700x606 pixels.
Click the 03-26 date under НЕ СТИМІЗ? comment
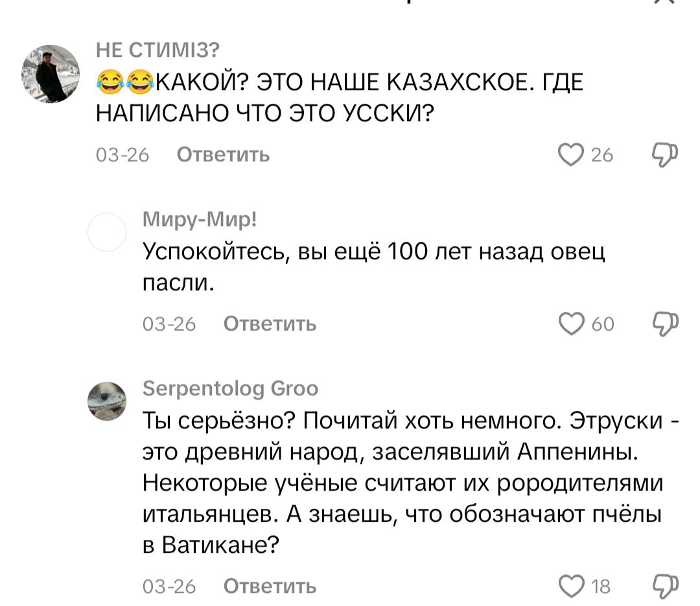tap(122, 156)
